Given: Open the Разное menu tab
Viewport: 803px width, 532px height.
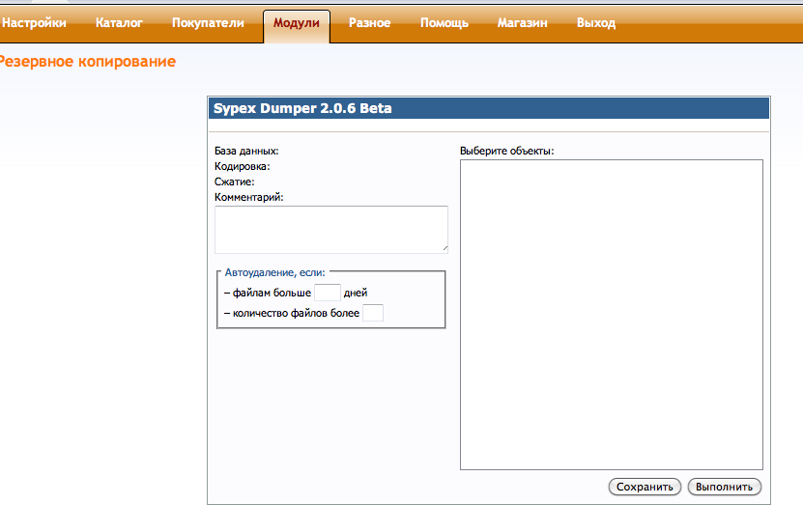Looking at the screenshot, I should point(369,23).
